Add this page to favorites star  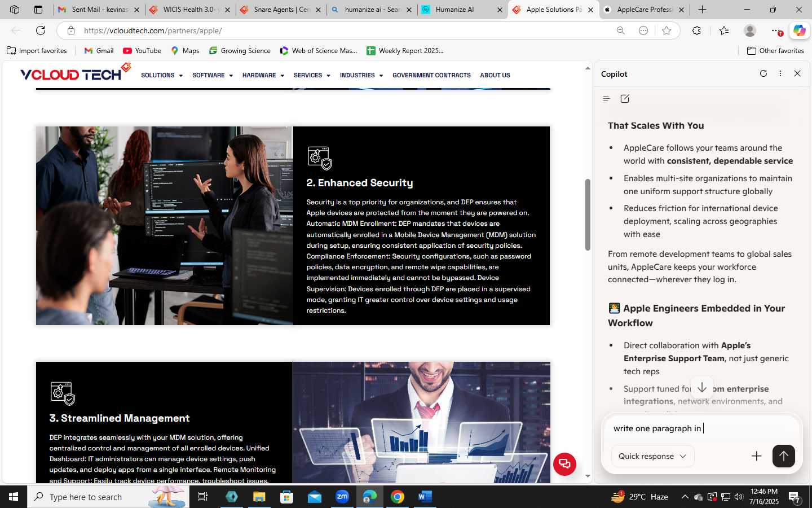tap(667, 30)
